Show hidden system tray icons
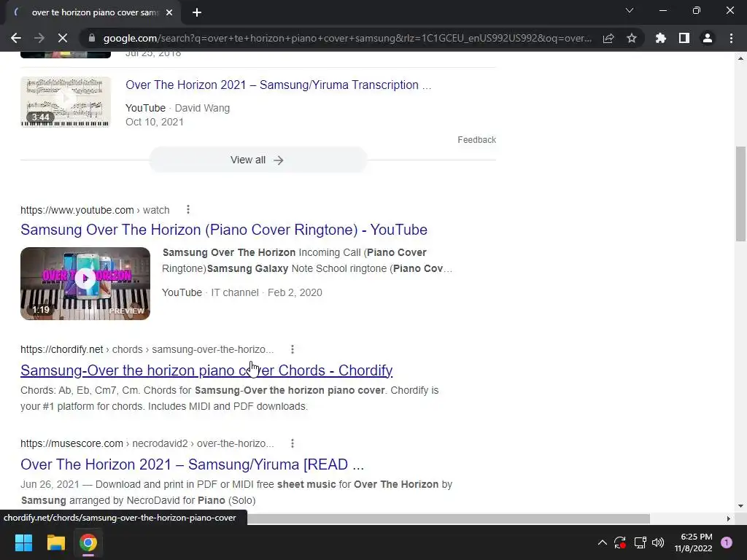Viewport: 747px width, 560px height. (x=602, y=542)
